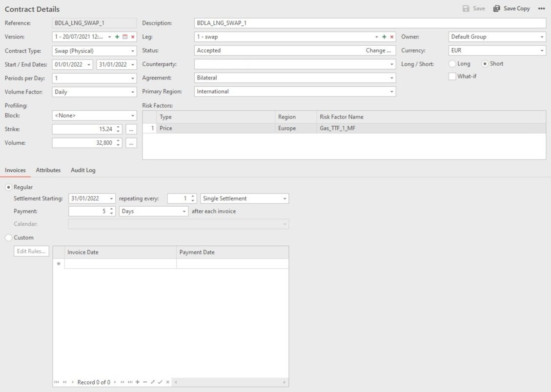Screen dimensions: 551x392
Task: Open the three-dot more options menu
Action: [541, 9]
